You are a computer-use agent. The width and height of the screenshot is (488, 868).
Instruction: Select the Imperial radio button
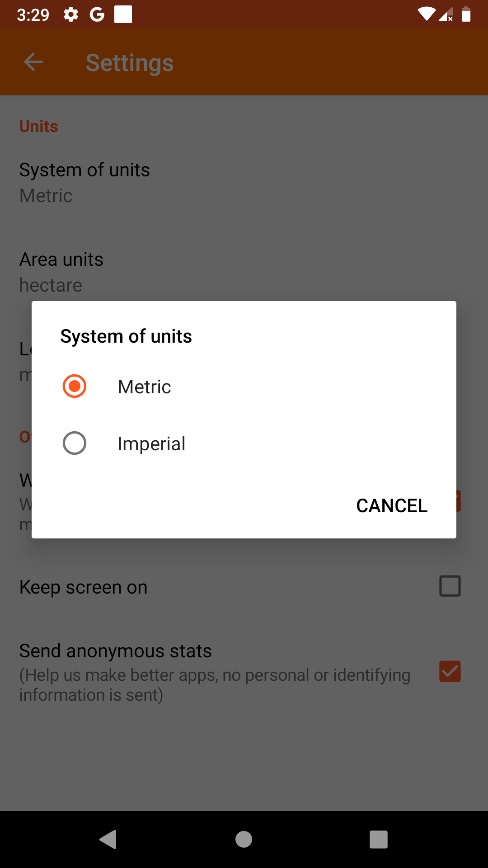[75, 443]
